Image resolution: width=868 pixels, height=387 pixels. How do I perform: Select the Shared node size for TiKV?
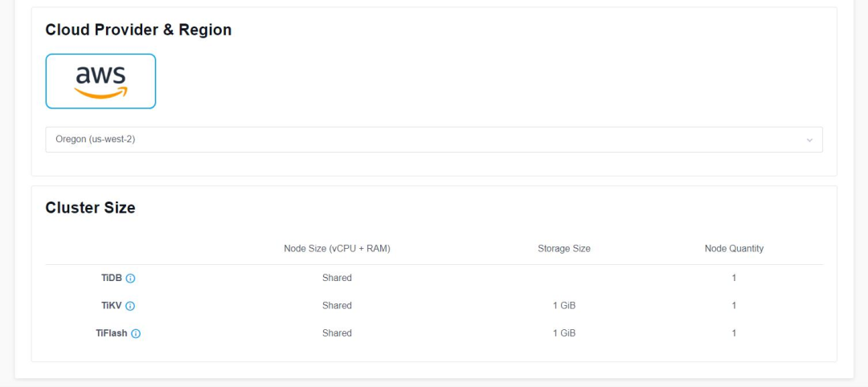tap(337, 305)
